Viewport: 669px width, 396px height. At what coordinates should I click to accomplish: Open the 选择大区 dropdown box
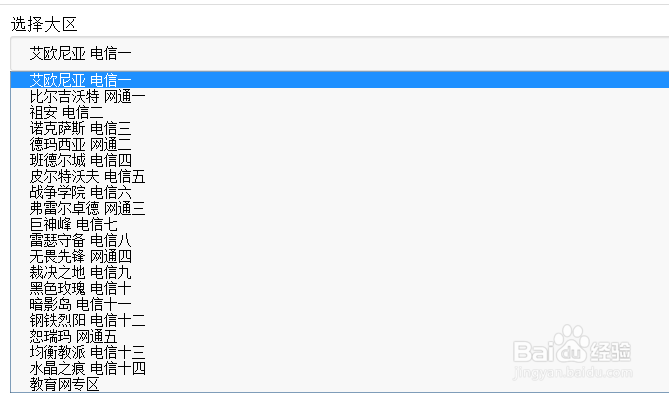[340, 54]
